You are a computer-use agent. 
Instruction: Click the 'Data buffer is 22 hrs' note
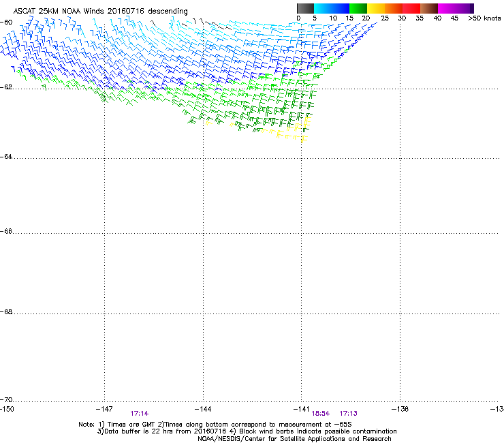[247, 431]
